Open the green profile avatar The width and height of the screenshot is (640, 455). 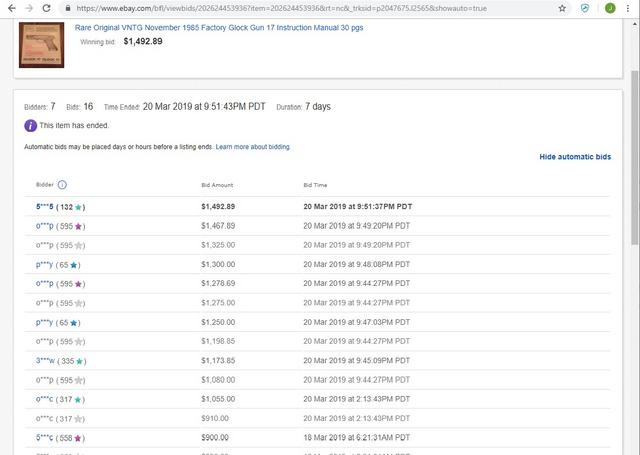(x=610, y=8)
